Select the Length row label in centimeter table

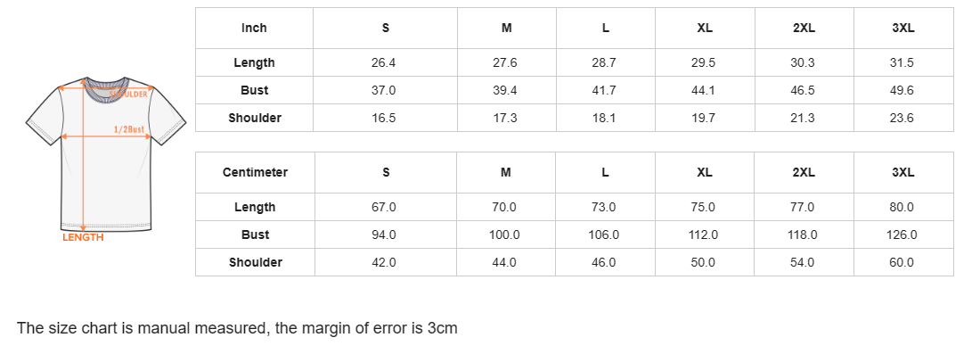[x=255, y=207]
